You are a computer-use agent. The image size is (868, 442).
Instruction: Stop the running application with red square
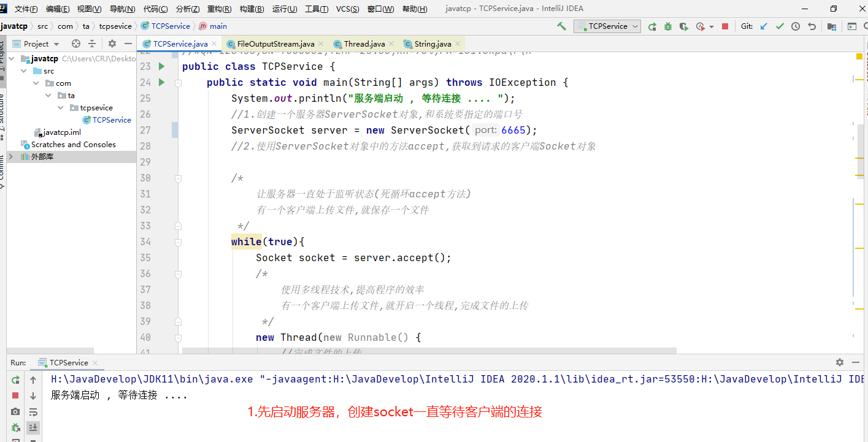(725, 26)
